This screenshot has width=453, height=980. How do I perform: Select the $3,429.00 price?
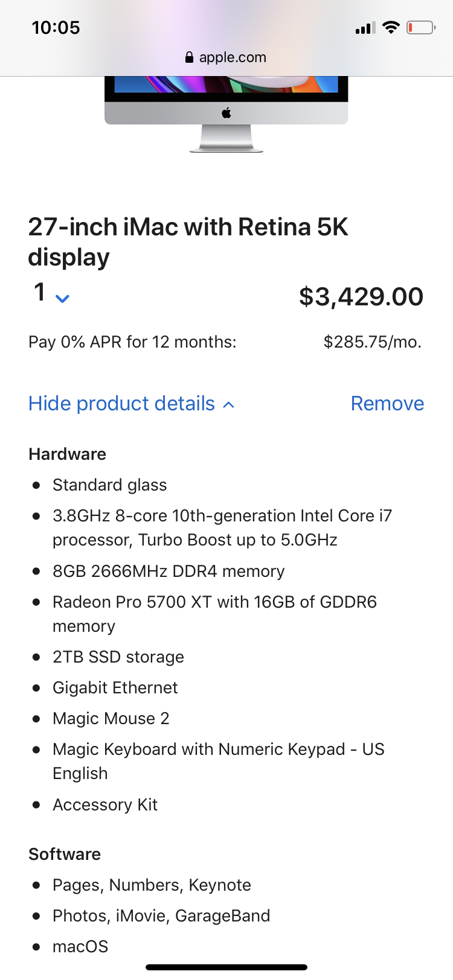coord(361,296)
